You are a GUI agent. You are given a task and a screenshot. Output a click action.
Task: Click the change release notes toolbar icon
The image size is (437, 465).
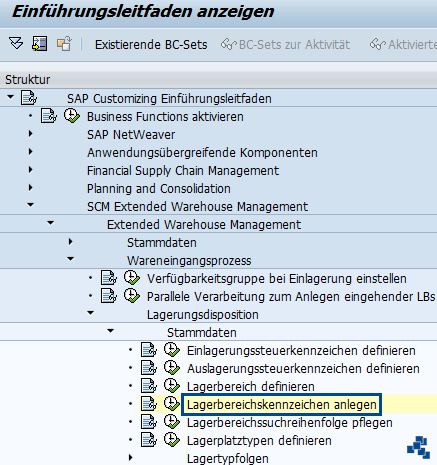coord(64,44)
